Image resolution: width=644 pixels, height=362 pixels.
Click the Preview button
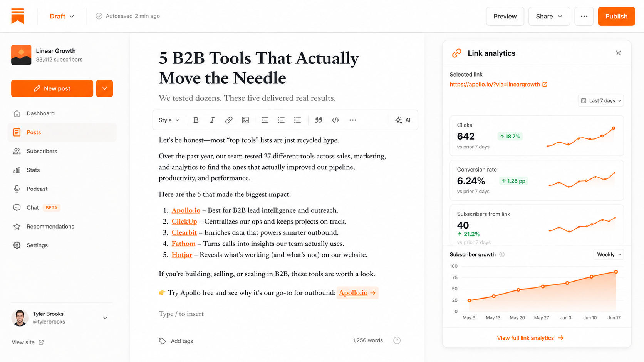tap(505, 16)
